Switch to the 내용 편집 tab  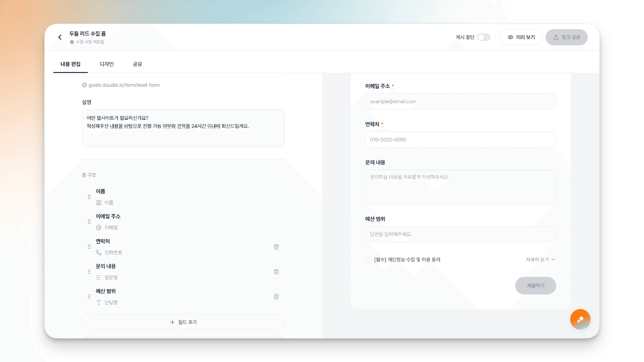pos(70,64)
